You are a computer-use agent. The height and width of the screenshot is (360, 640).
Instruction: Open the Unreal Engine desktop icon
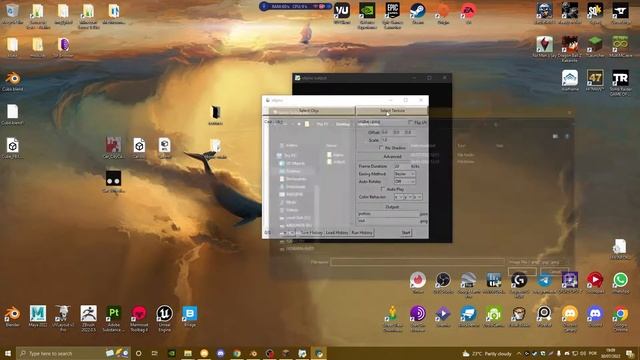(164, 318)
